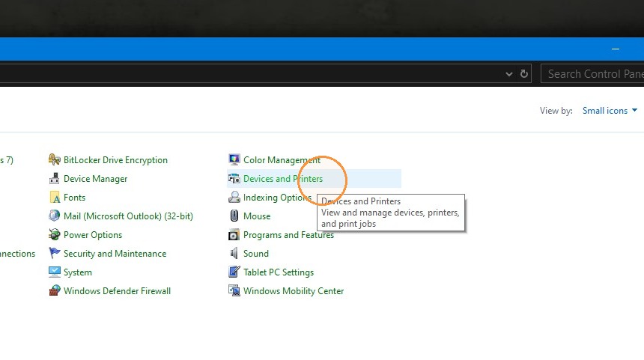Click the Sound speaker icon
Image resolution: width=644 pixels, height=360 pixels.
tap(234, 253)
